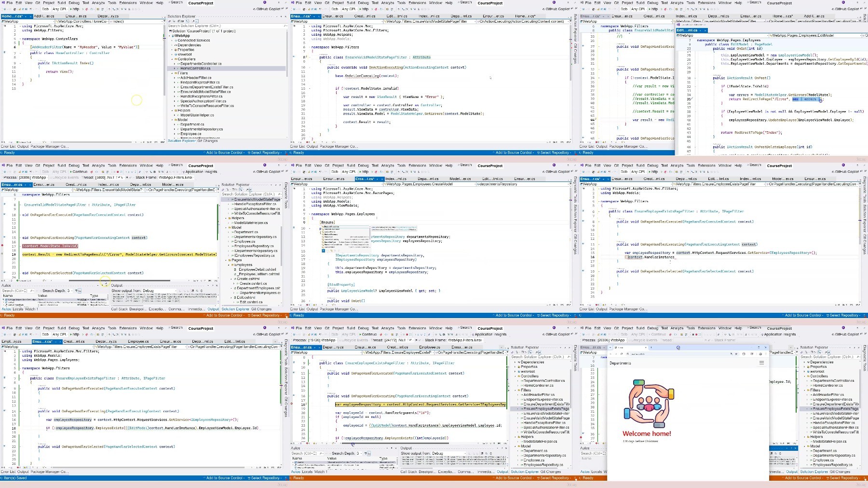Screen dimensions: 868x488
Task: Open Watch 1 tab in Process 26896 window
Action: (31, 309)
